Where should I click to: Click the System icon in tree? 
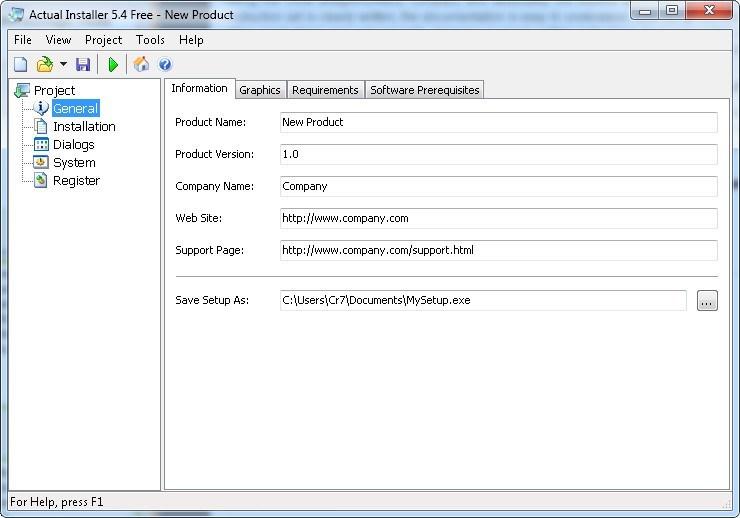click(41, 162)
